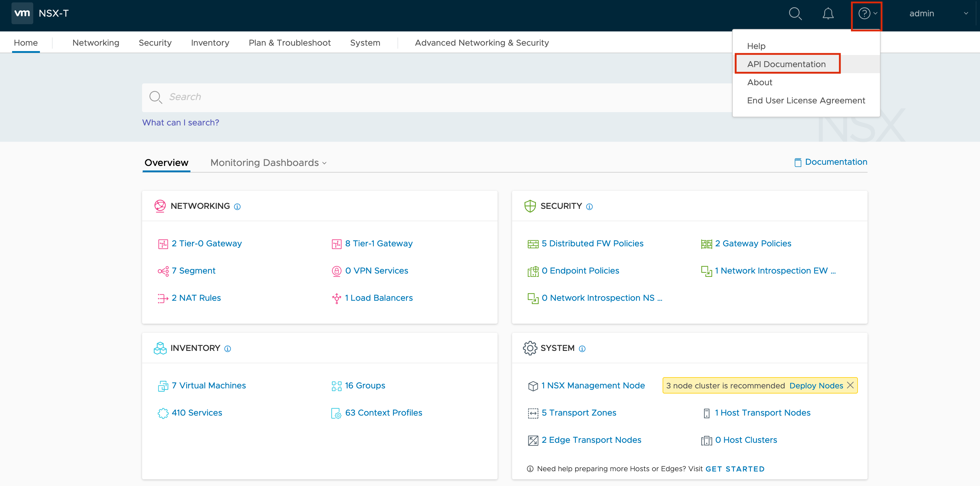Switch to the Networking tab
This screenshot has width=980, height=486.
[x=96, y=43]
